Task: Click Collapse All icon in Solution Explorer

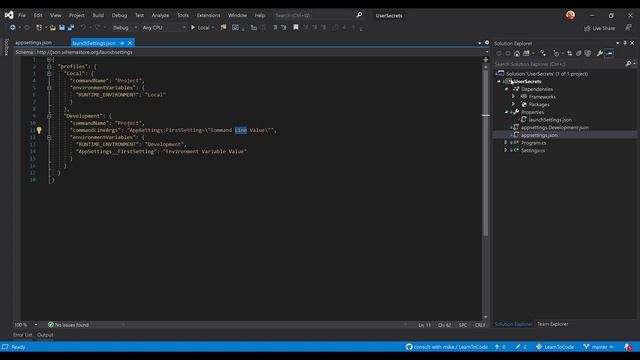Action: [579, 53]
